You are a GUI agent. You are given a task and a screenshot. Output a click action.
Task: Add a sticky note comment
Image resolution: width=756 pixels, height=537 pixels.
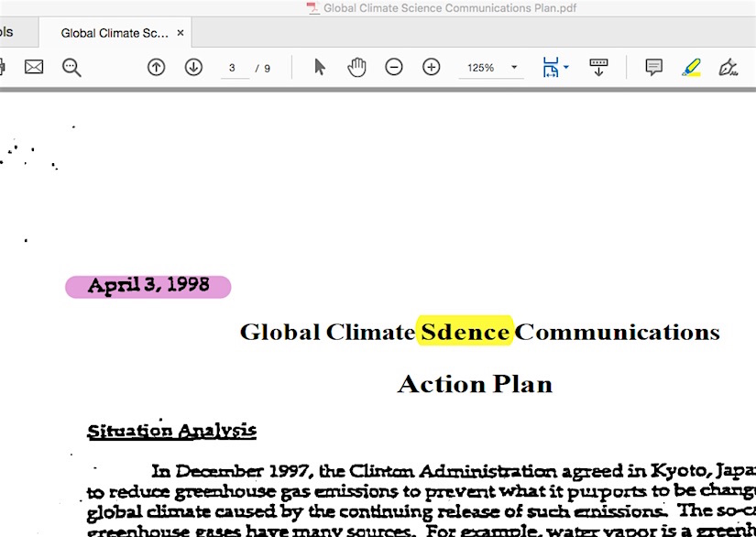(x=653, y=67)
